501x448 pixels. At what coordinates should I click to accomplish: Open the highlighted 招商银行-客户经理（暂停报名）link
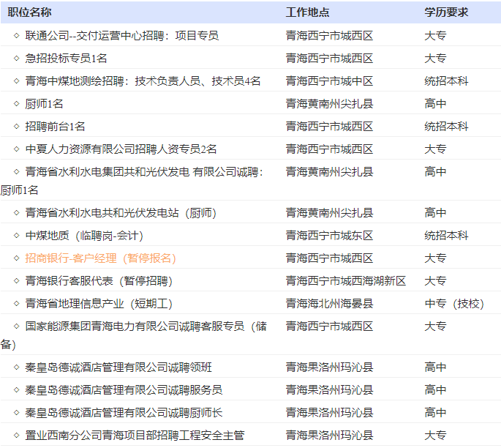(100, 258)
